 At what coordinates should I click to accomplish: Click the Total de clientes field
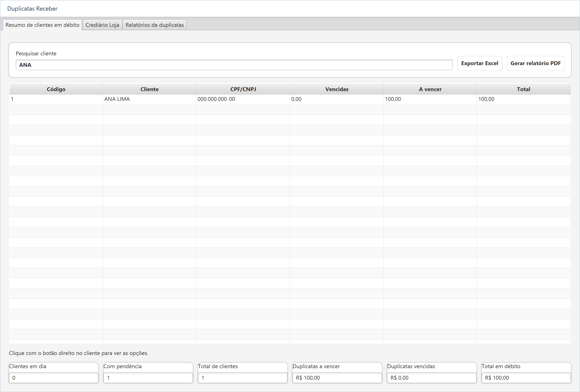pos(243,378)
